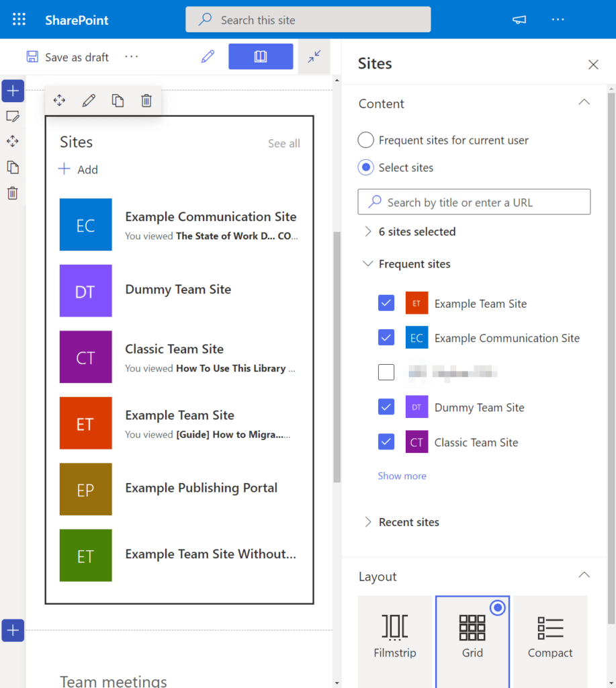Uncheck Dummy Team Site checkbox
The width and height of the screenshot is (616, 688).
click(386, 406)
